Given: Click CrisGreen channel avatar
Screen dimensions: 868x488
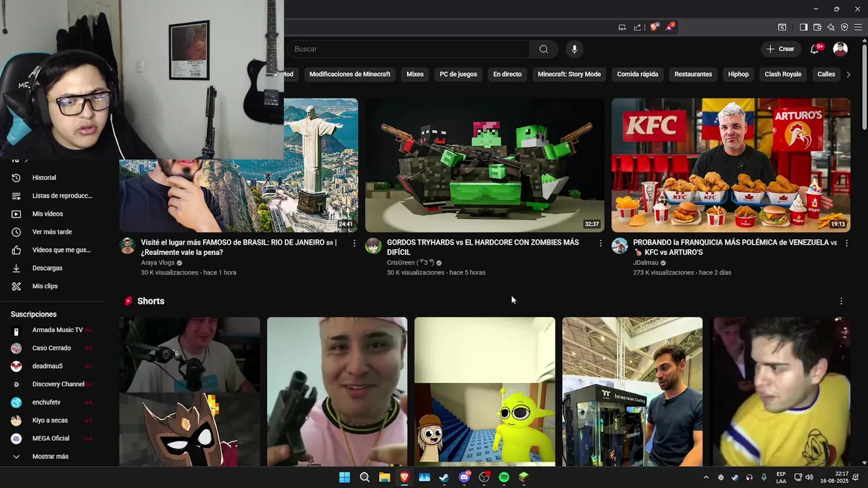Looking at the screenshot, I should (x=374, y=245).
